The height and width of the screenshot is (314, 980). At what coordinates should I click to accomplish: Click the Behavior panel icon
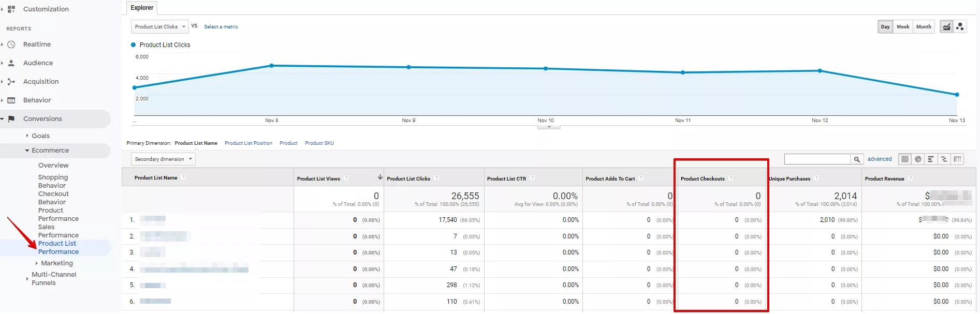point(11,100)
